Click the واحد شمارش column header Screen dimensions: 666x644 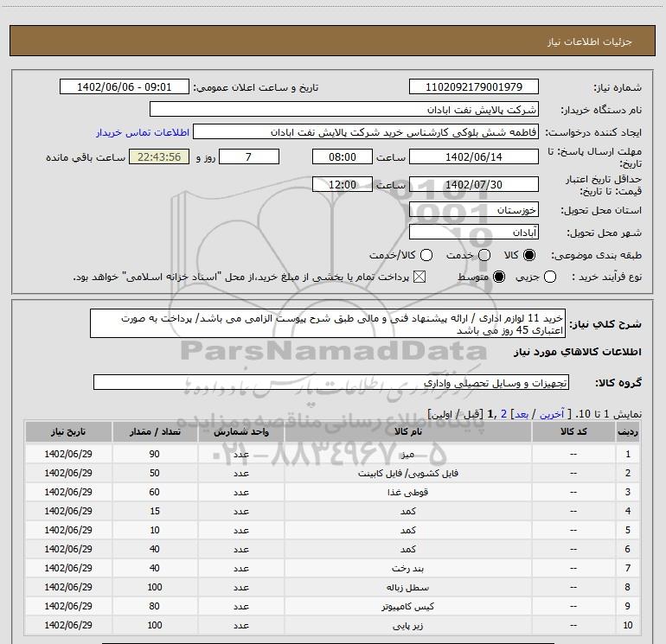240,431
